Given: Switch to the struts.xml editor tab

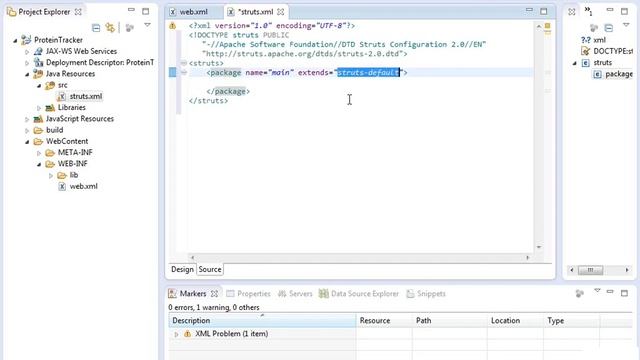Looking at the screenshot, I should pyautogui.click(x=255, y=12).
